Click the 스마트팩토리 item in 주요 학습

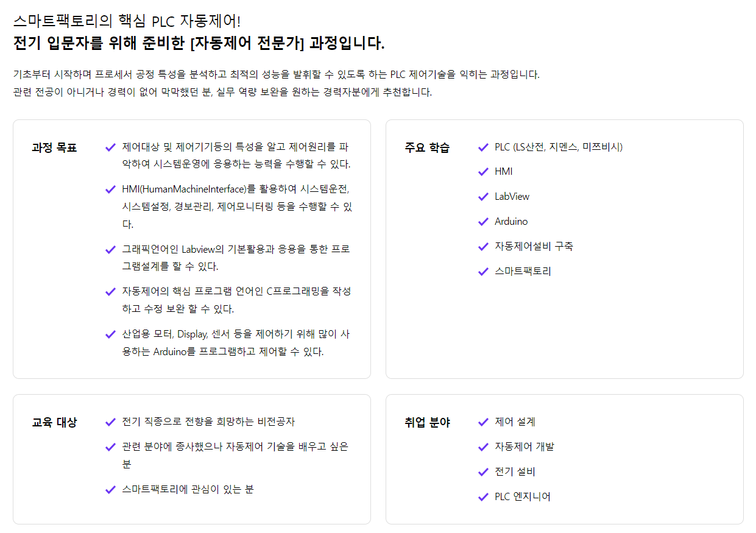click(x=523, y=272)
